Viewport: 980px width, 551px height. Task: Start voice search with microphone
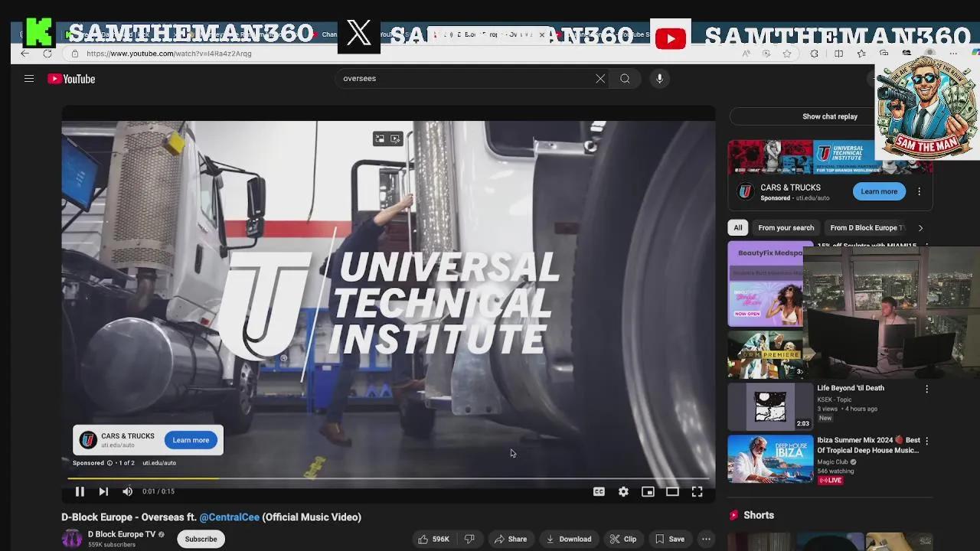(x=659, y=78)
